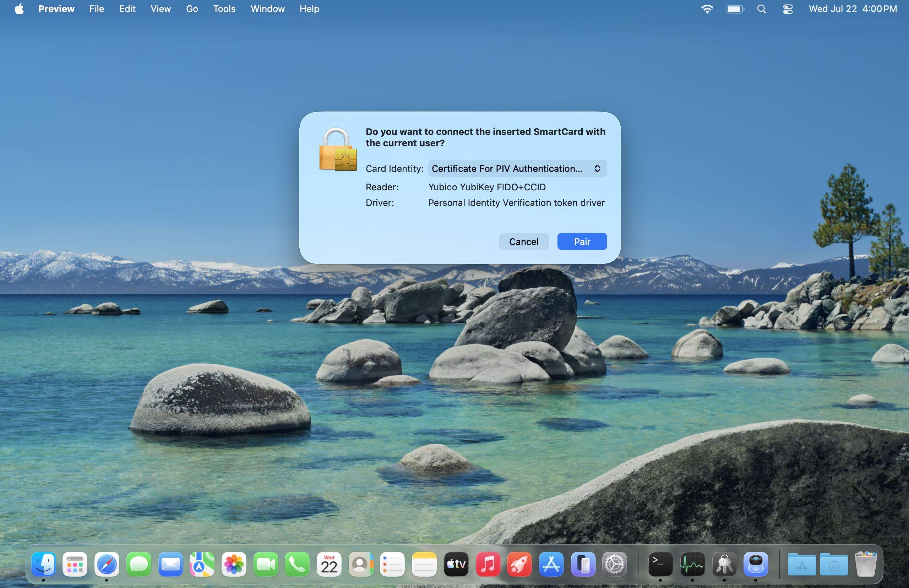Open the Trash in the Dock

click(866, 564)
